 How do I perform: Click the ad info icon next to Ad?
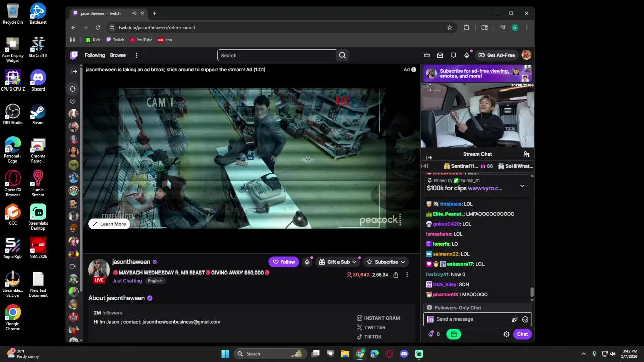pyautogui.click(x=414, y=70)
